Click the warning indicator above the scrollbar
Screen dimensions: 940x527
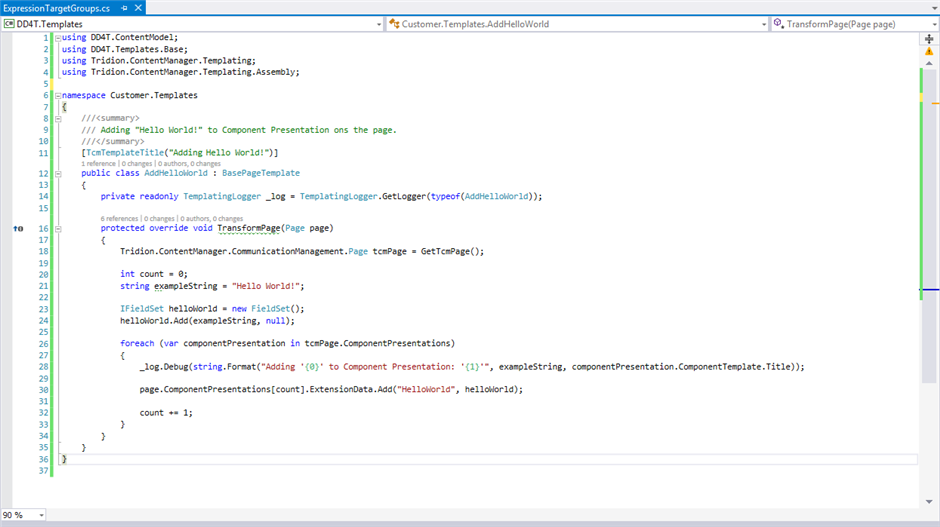[x=929, y=50]
